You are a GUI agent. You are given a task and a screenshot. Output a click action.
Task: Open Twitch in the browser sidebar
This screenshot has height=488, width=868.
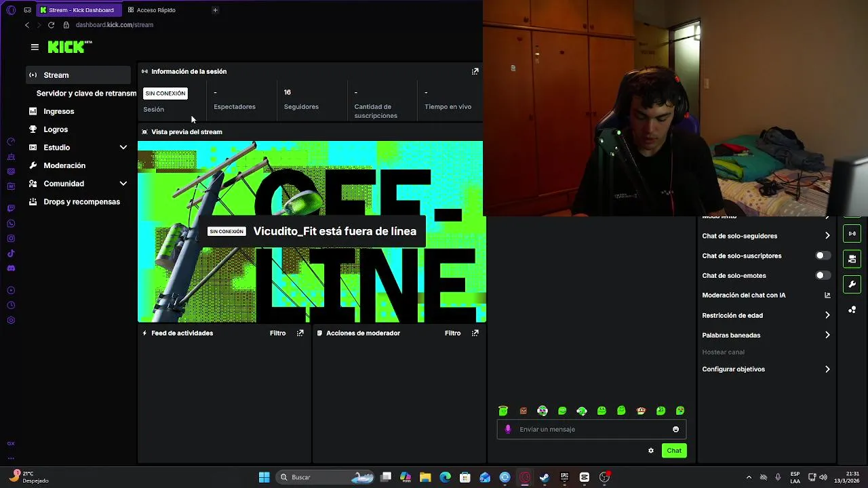click(x=11, y=208)
